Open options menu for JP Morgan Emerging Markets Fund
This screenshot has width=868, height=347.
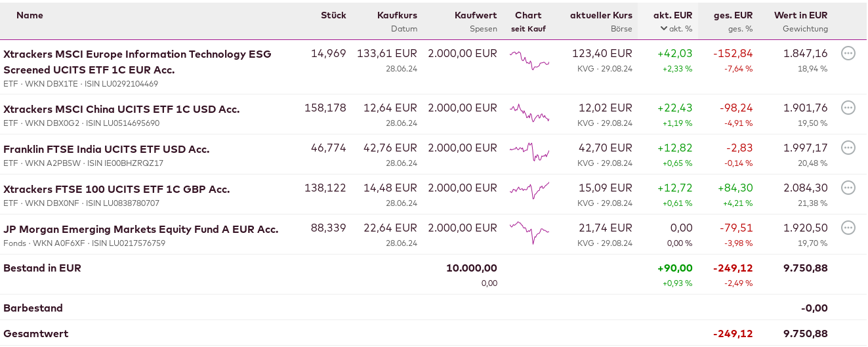click(x=848, y=228)
